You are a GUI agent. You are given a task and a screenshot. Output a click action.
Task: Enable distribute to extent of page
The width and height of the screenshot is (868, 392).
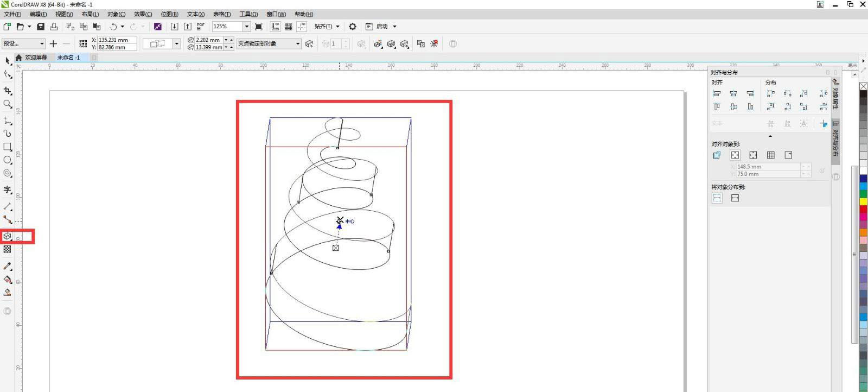pyautogui.click(x=735, y=198)
